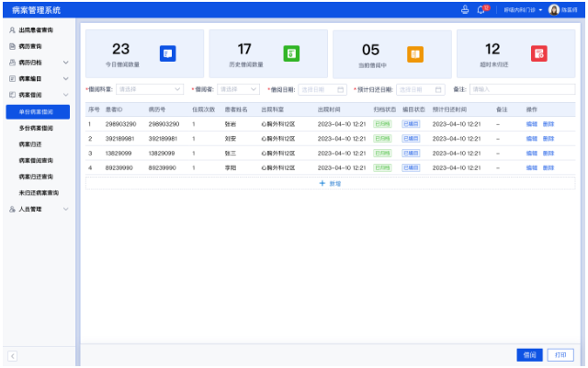Click the orange 当前借阅中 card icon
The image size is (588, 368).
click(414, 53)
